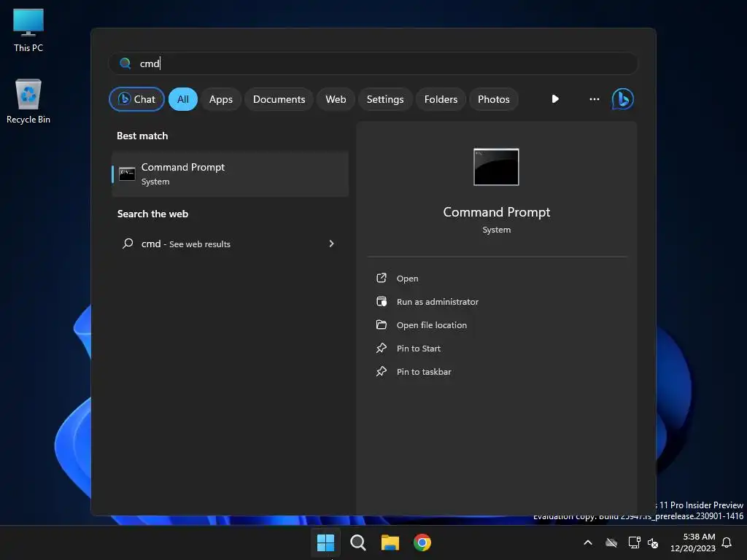The image size is (747, 560).
Task: Click the Open file location folder icon
Action: coord(382,324)
